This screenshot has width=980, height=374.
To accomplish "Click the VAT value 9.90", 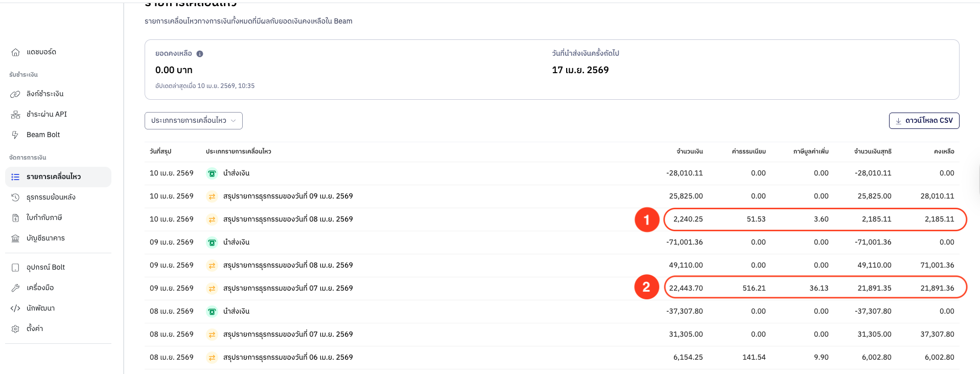I will (821, 358).
